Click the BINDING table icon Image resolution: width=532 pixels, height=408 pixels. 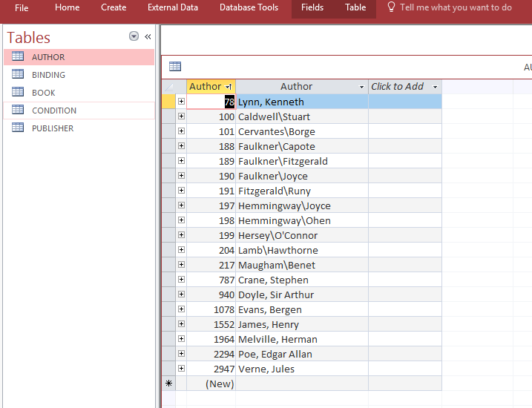pyautogui.click(x=18, y=75)
